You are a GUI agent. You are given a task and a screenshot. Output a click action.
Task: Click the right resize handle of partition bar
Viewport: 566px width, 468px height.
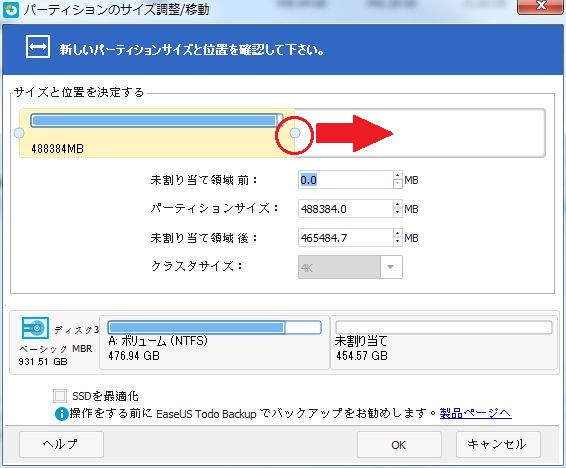click(295, 133)
